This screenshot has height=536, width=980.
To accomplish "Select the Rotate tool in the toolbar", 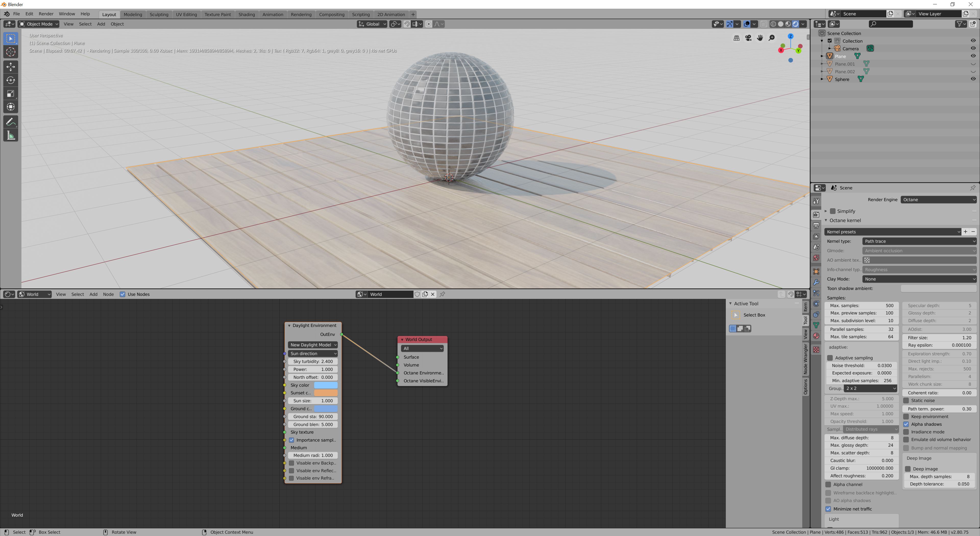I will click(x=11, y=80).
